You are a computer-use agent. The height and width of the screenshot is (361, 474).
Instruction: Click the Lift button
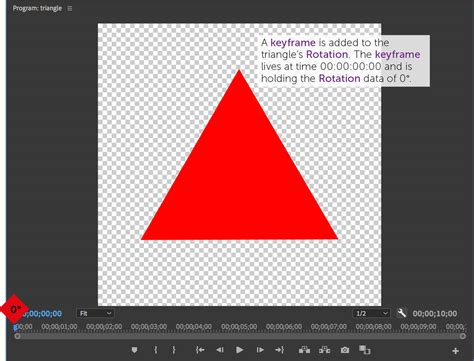pos(304,350)
